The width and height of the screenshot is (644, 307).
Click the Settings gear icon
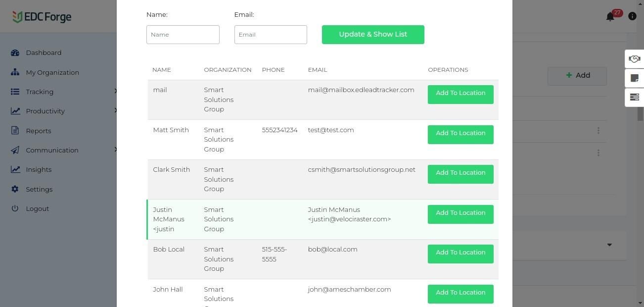click(x=15, y=189)
